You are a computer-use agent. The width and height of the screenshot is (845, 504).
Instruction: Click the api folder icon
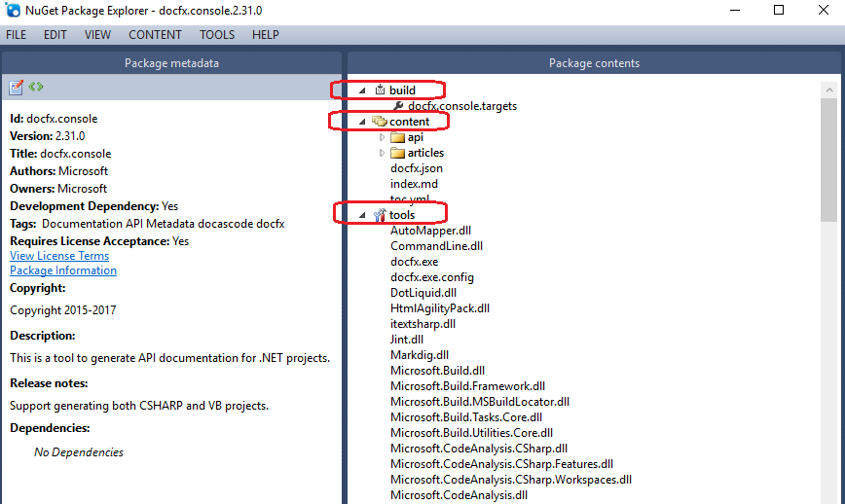(398, 137)
